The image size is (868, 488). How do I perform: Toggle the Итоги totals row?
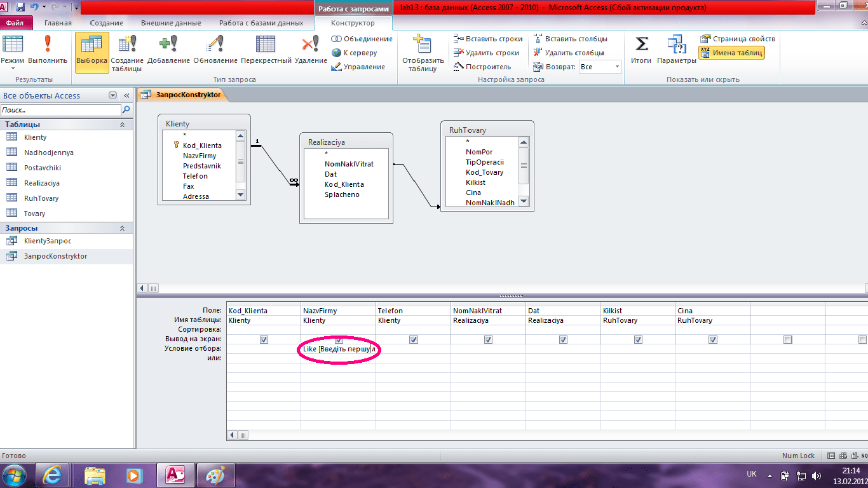click(x=641, y=51)
